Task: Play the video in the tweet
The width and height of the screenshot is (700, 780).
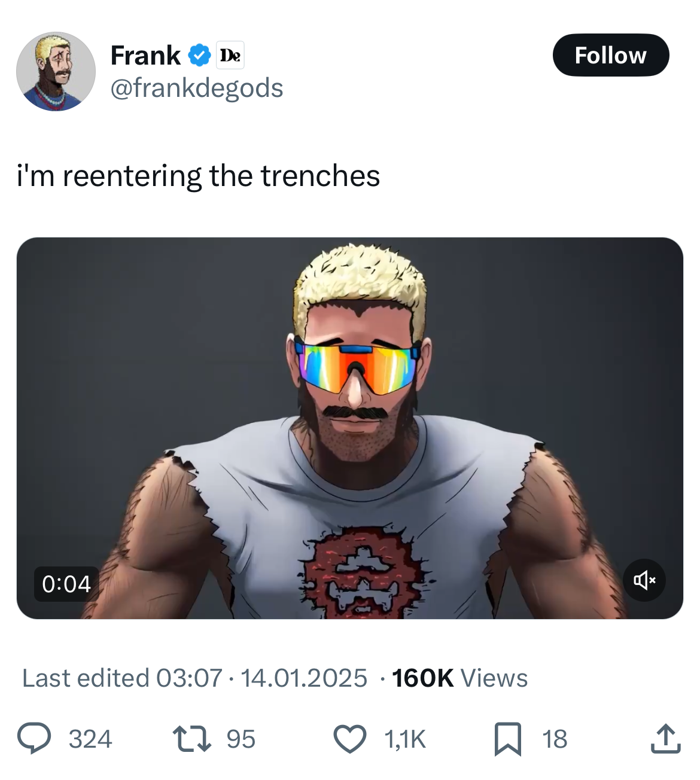Action: pyautogui.click(x=350, y=428)
